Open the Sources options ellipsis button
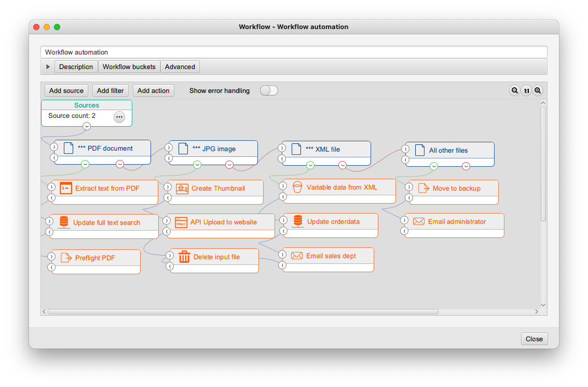The width and height of the screenshot is (588, 387). tap(119, 117)
